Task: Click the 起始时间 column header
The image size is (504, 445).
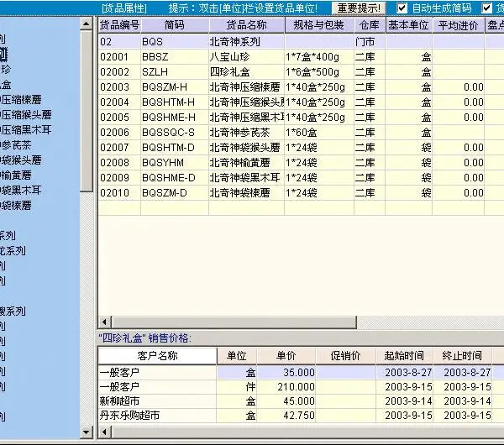Action: click(404, 356)
